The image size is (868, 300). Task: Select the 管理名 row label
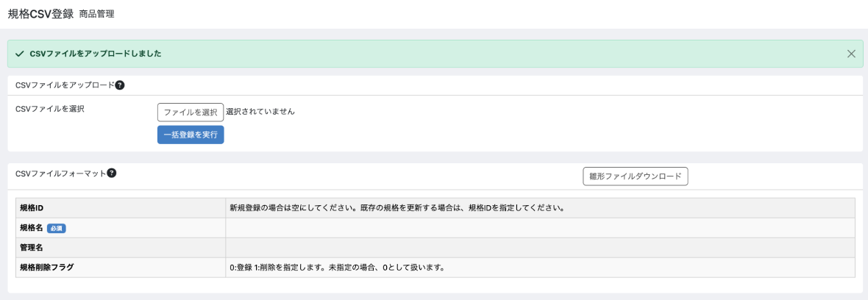pyautogui.click(x=32, y=248)
